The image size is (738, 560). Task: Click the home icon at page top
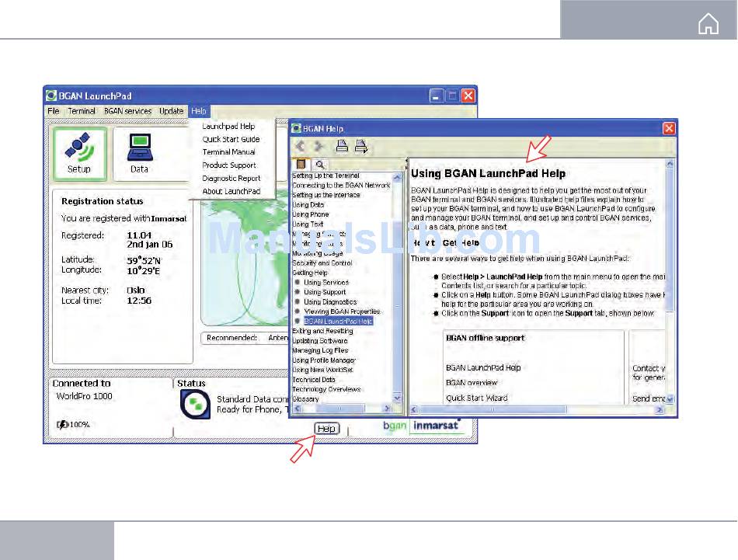708,23
